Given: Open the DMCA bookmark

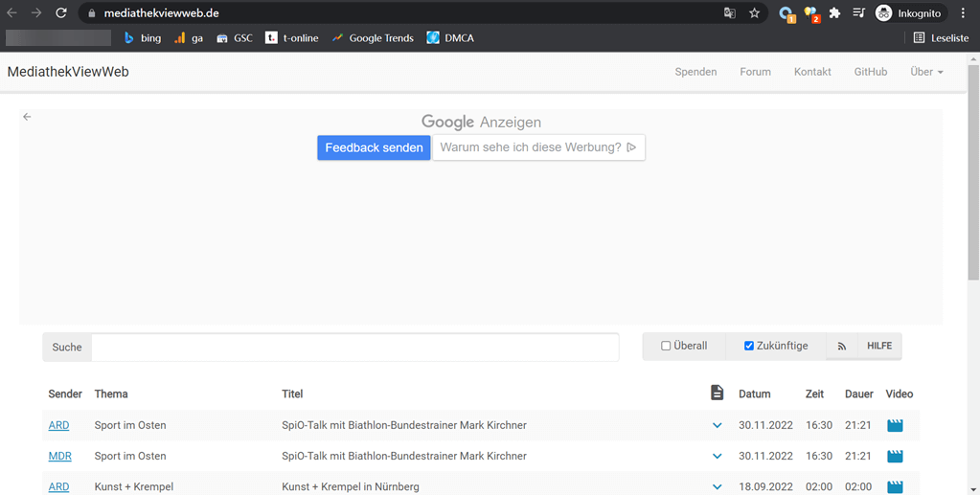Looking at the screenshot, I should click(x=450, y=38).
